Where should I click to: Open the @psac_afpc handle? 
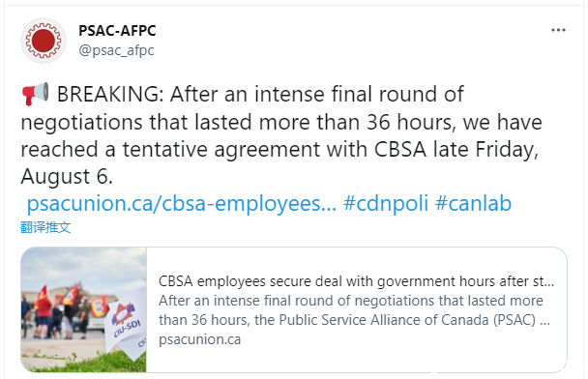(x=116, y=50)
